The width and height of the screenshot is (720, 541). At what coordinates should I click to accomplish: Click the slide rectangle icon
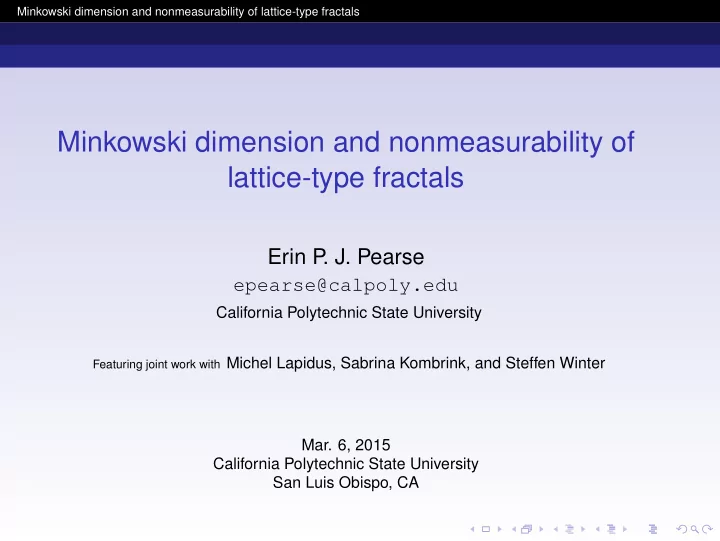click(x=486, y=529)
